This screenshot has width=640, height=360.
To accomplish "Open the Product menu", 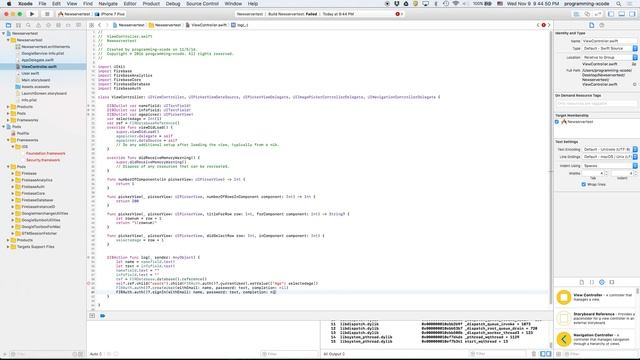I will [x=151, y=4].
